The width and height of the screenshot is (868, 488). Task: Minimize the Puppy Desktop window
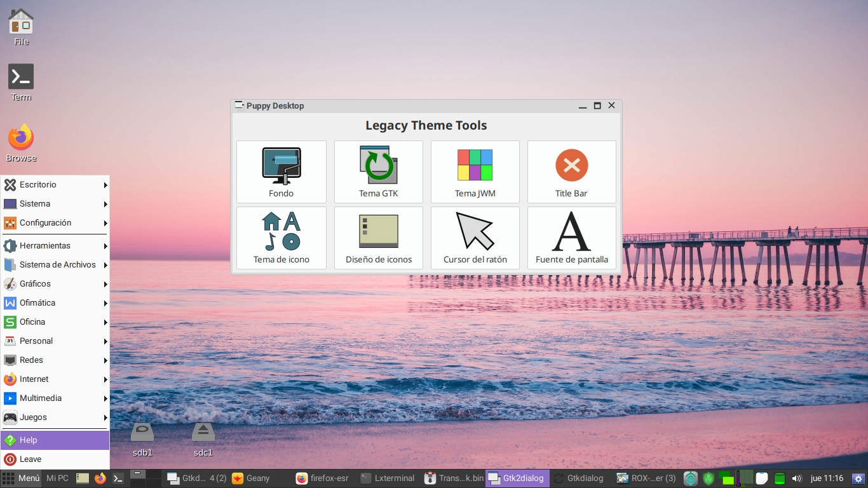click(583, 105)
